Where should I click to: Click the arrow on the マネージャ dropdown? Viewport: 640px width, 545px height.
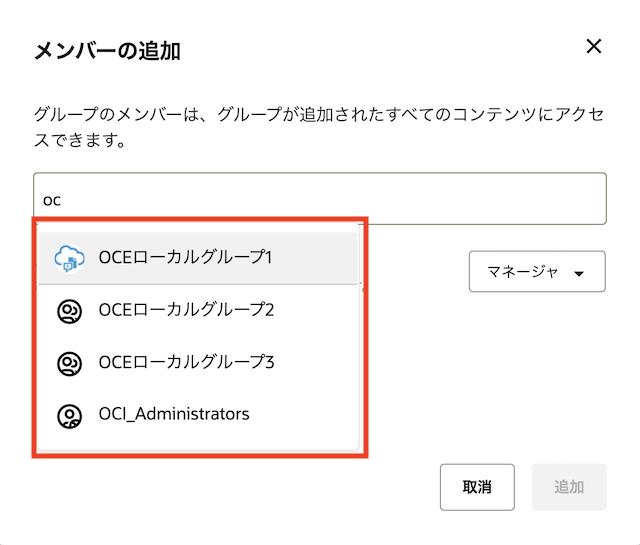tap(578, 272)
